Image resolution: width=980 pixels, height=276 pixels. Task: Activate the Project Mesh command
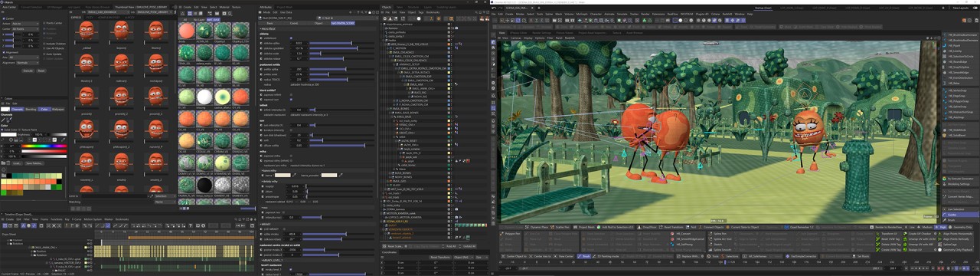(585, 227)
